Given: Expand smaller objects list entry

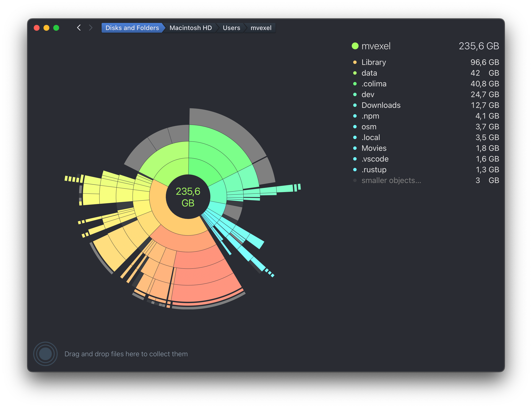Looking at the screenshot, I should (391, 180).
